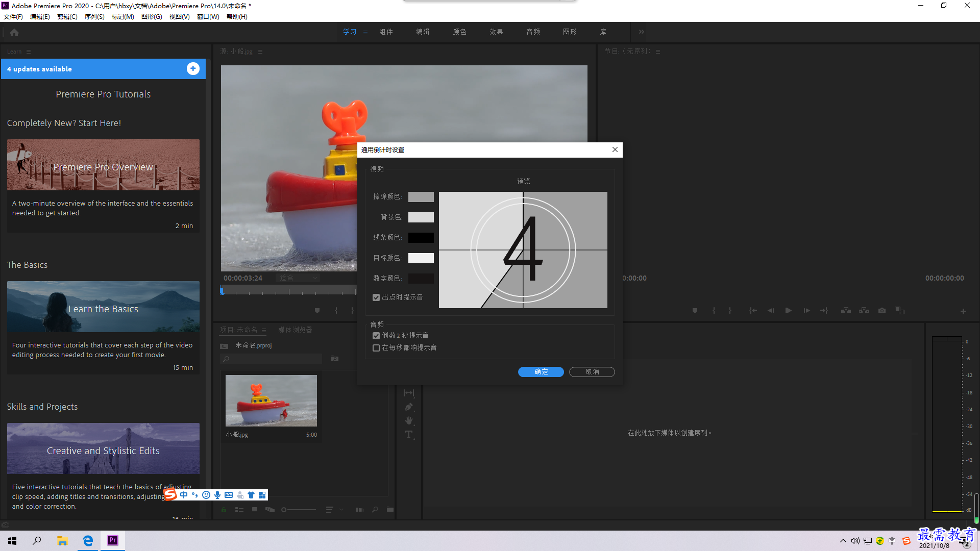Switch to the 效果 workspace
The width and height of the screenshot is (980, 551).
point(496,32)
